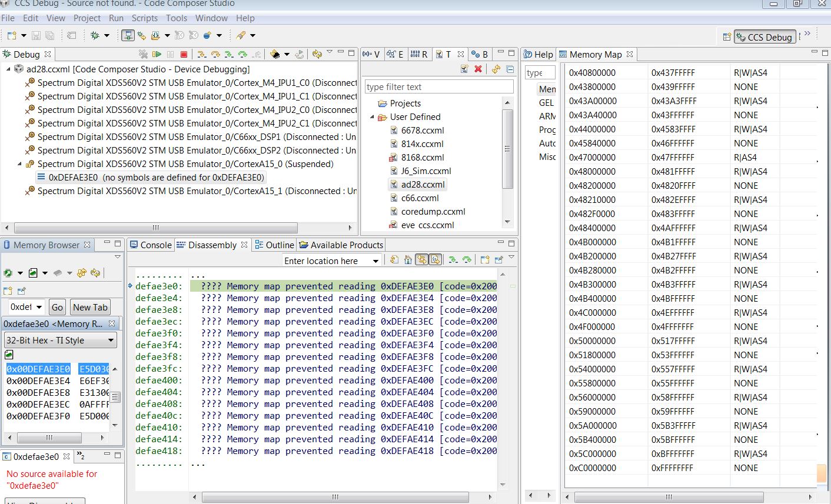
Task: Toggle Debug Session Mode button in main toolbar
Action: (x=128, y=35)
